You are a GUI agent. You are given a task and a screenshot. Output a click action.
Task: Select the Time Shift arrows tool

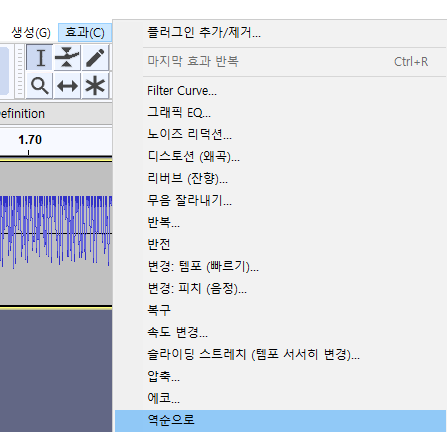[x=67, y=86]
